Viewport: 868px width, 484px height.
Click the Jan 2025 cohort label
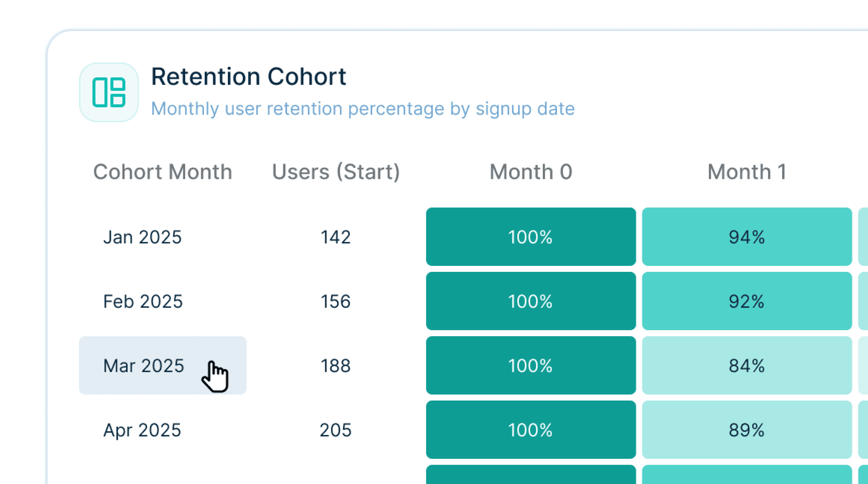(143, 237)
